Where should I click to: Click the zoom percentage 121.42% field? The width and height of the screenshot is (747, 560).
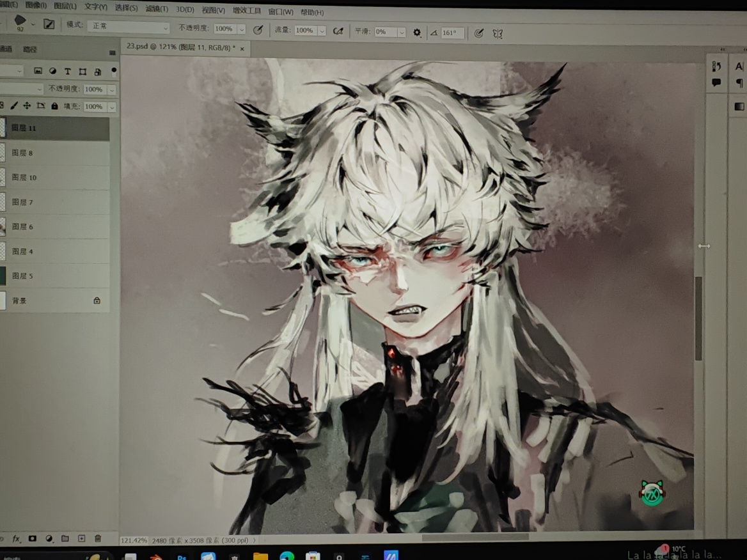[x=134, y=540]
